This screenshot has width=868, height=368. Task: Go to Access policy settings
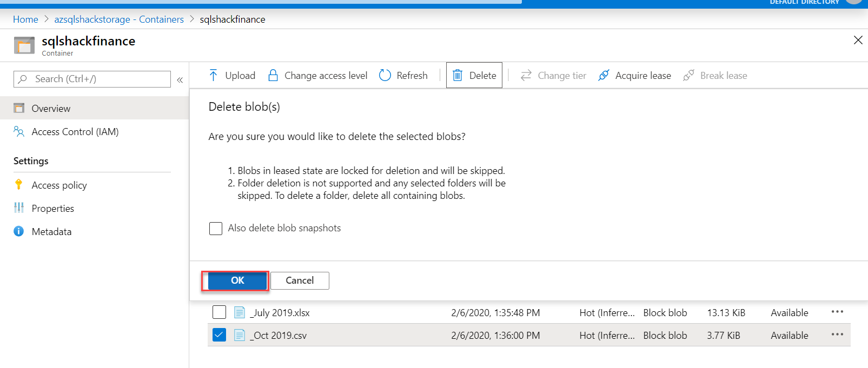point(59,185)
